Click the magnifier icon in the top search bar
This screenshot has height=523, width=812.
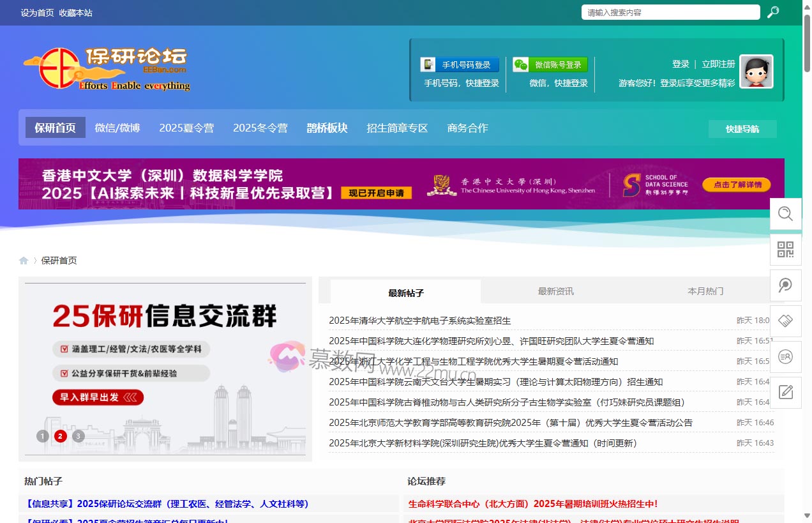[773, 12]
